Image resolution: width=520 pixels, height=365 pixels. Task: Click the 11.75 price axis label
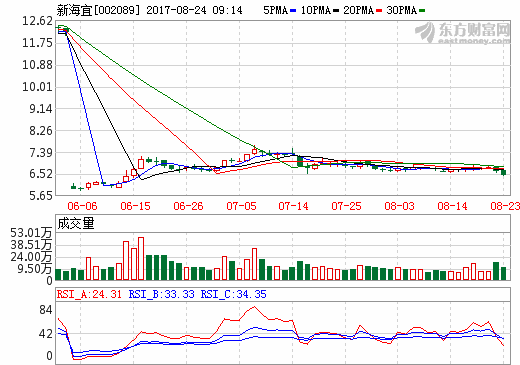coord(37,43)
